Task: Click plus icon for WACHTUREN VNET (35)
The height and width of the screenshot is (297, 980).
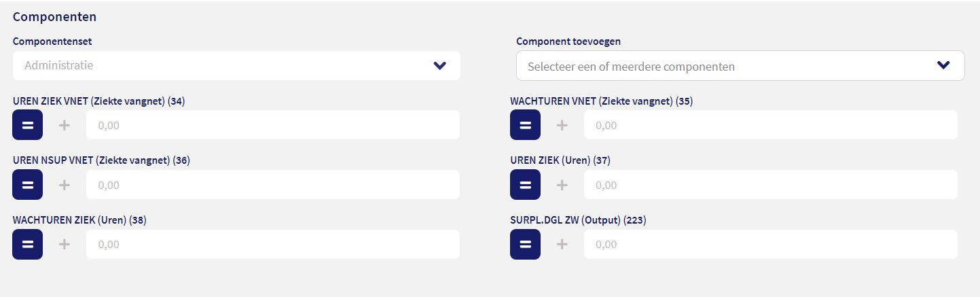Action: [562, 125]
